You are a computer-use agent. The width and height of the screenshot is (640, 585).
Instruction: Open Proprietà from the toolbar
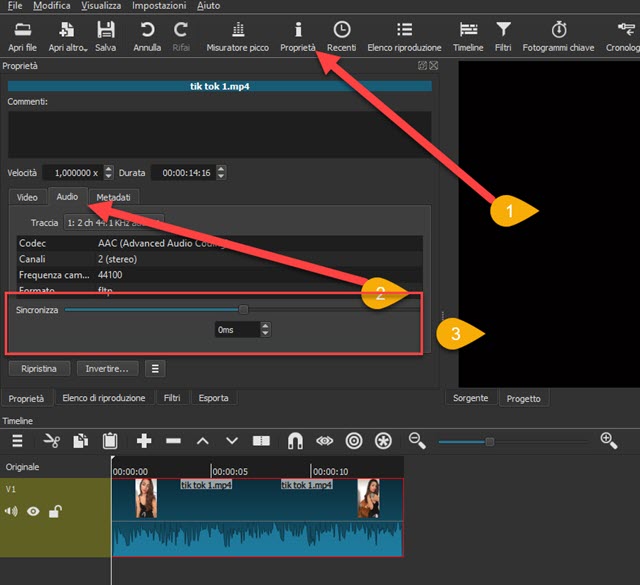click(x=298, y=36)
